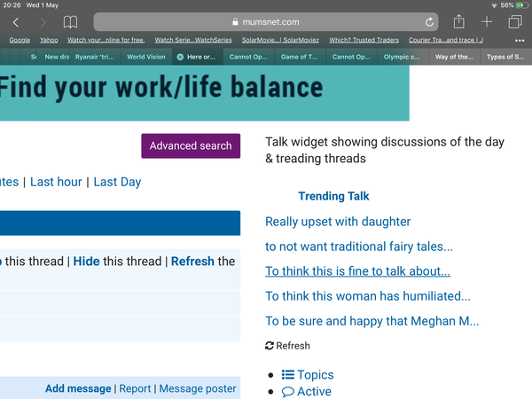This screenshot has width=532, height=399.
Task: Open Trending Talk heading link
Action: (x=333, y=196)
